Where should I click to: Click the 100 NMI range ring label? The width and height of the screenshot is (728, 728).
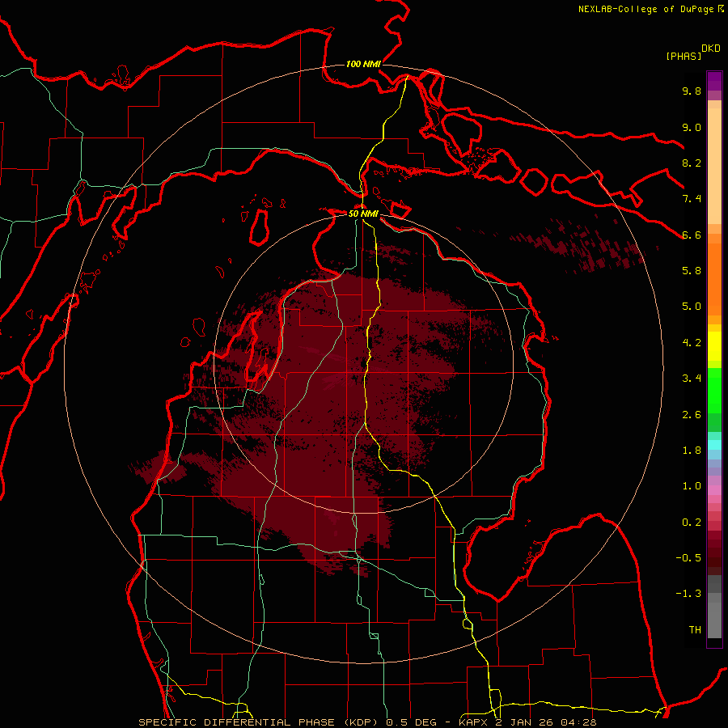363,64
